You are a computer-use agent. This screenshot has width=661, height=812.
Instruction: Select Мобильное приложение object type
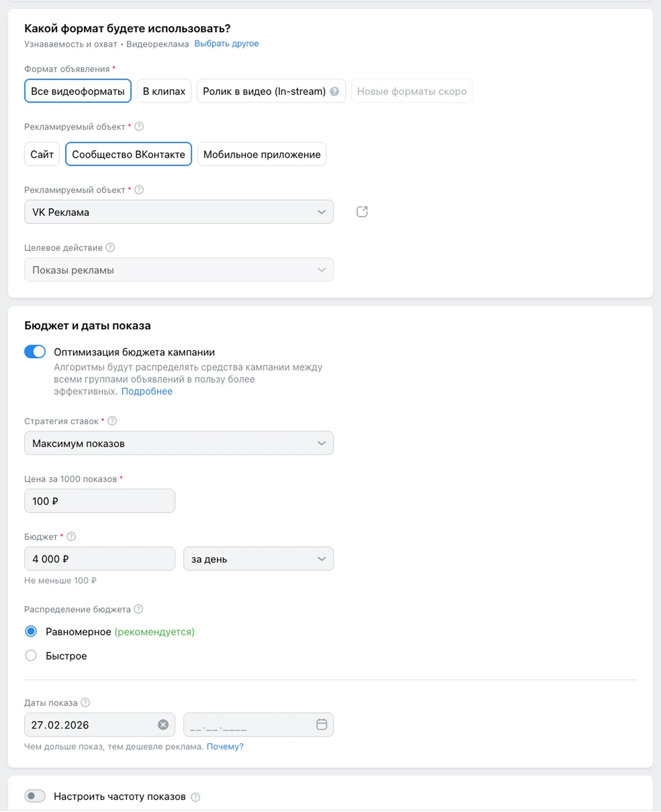(262, 155)
